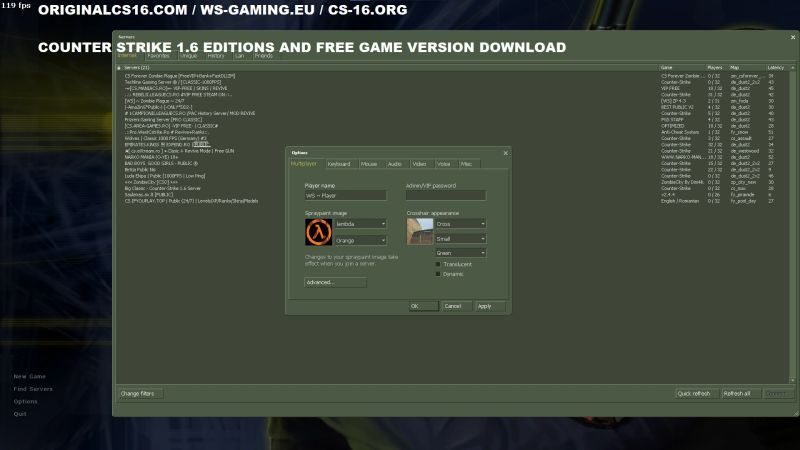Open the Video options tab
Image resolution: width=800 pixels, height=450 pixels.
pos(420,164)
